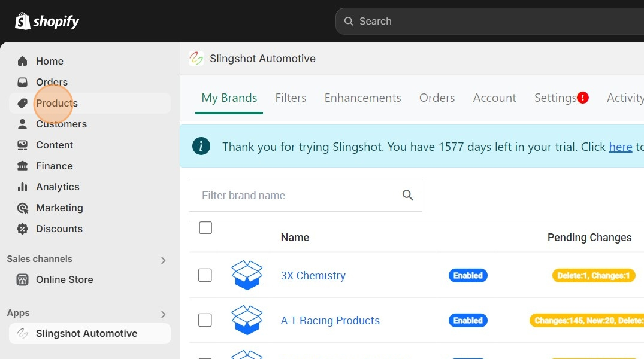
Task: Open the Settings tab
Action: tap(555, 98)
